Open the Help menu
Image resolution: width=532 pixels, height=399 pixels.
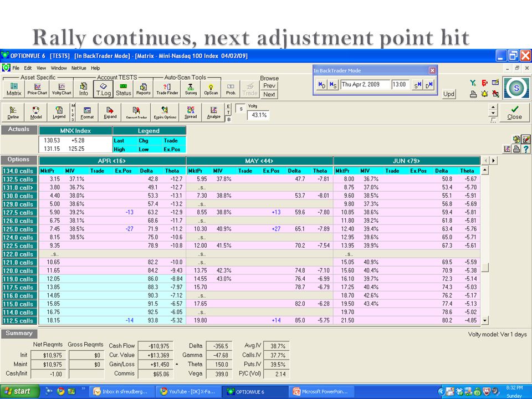95,68
